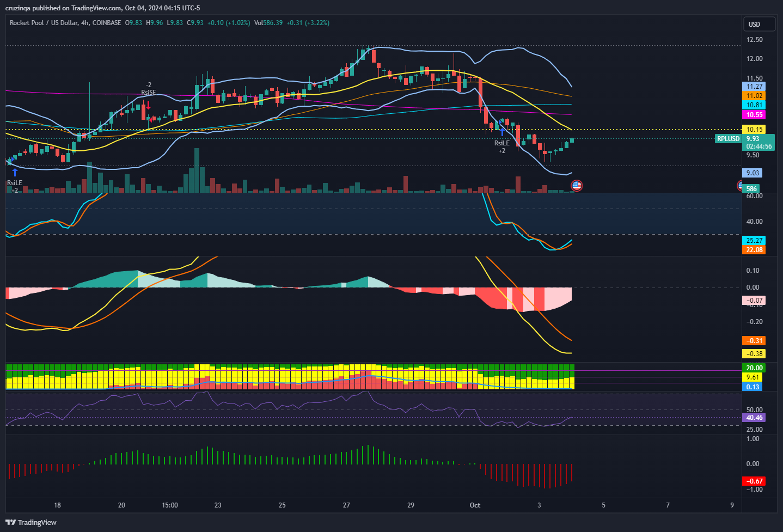Click the purple 40.46 RSI label
Screen dimensions: 783x532
pyautogui.click(x=754, y=418)
